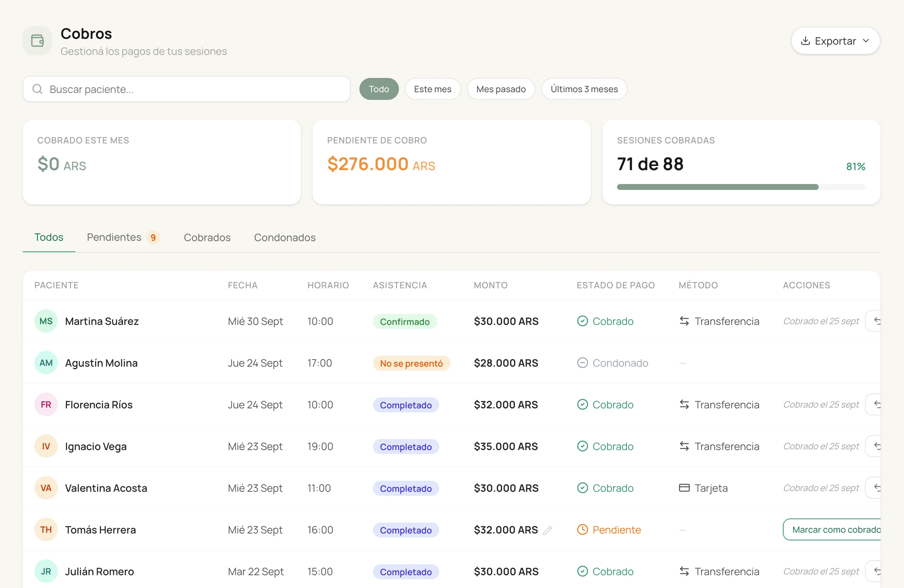Focus the Buscar paciente search field

tap(187, 89)
